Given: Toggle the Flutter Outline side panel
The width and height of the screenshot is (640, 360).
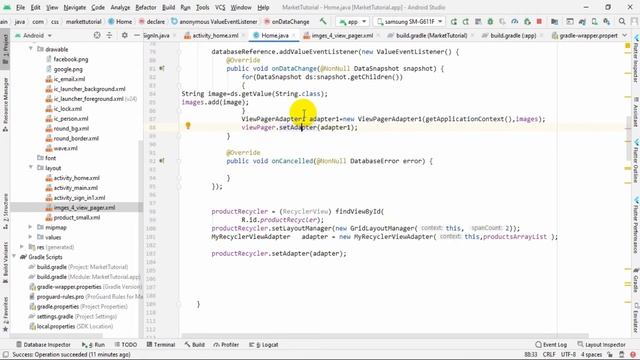Looking at the screenshot, I should pos(636,160).
